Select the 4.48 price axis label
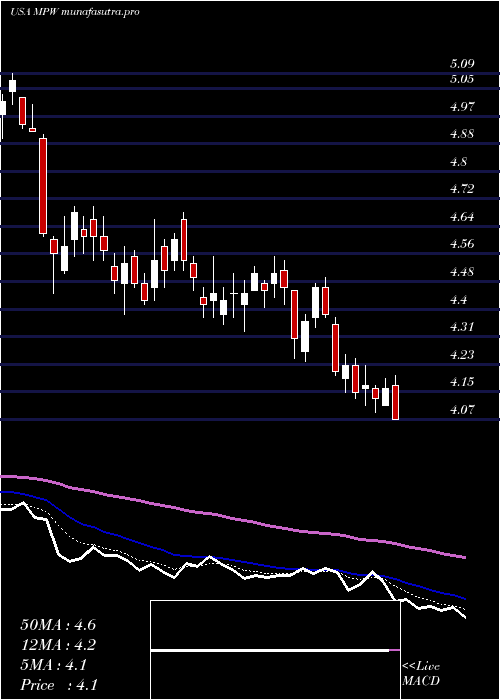 (x=462, y=272)
